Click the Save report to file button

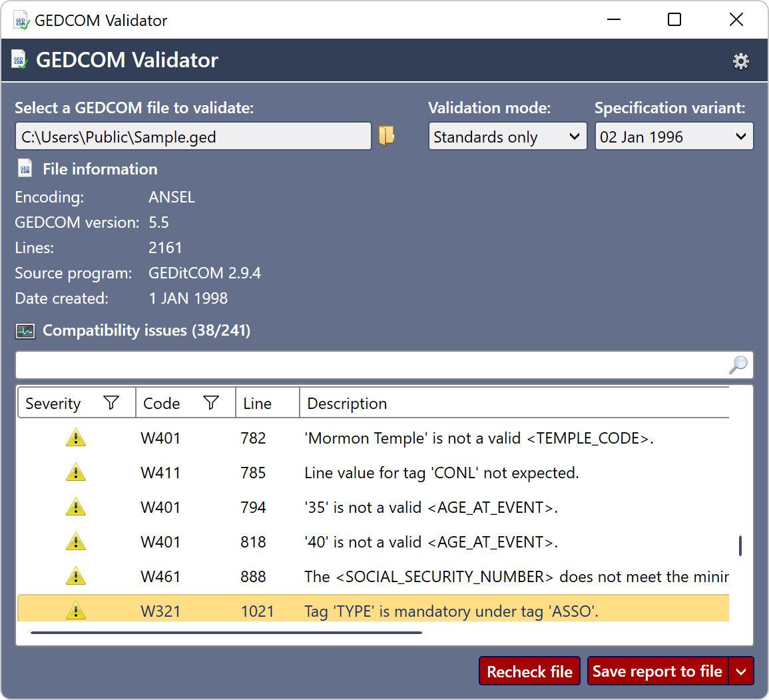pos(658,671)
